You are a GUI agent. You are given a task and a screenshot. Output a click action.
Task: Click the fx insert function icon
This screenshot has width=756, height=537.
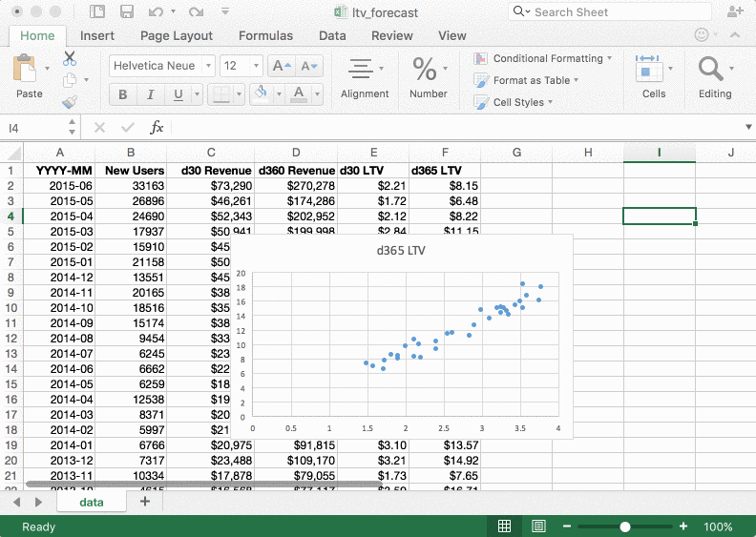[x=157, y=128]
